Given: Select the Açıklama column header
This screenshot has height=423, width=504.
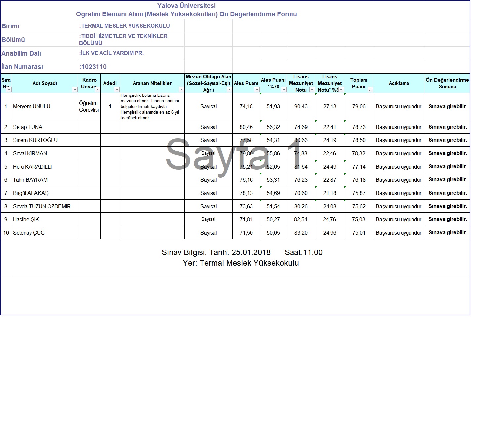Looking at the screenshot, I should coord(399,83).
